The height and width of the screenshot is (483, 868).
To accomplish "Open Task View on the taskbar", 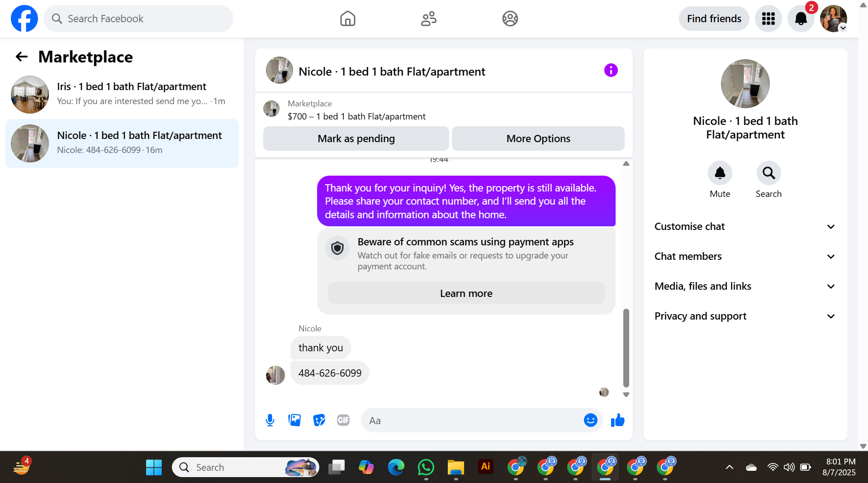I will point(336,467).
